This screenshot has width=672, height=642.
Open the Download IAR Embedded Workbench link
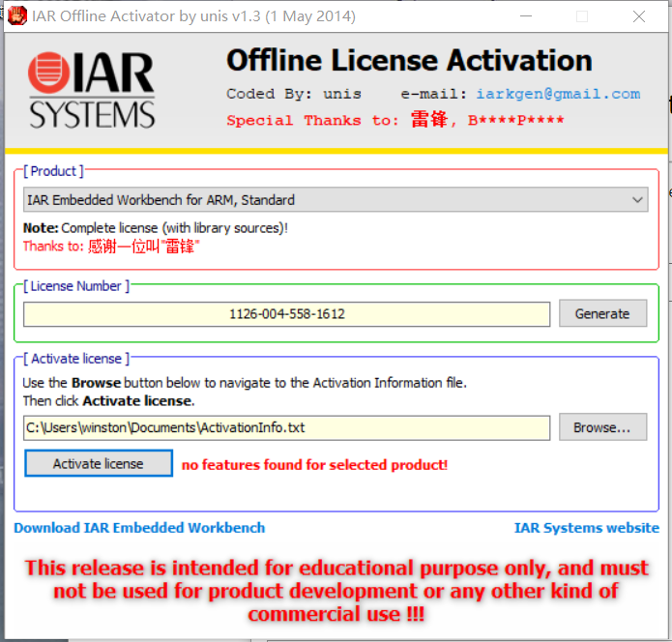tap(139, 528)
